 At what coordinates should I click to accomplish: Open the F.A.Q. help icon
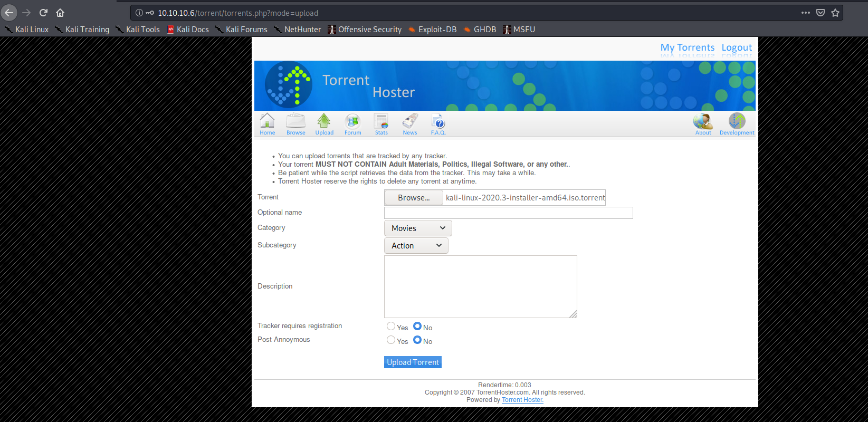[x=438, y=122]
